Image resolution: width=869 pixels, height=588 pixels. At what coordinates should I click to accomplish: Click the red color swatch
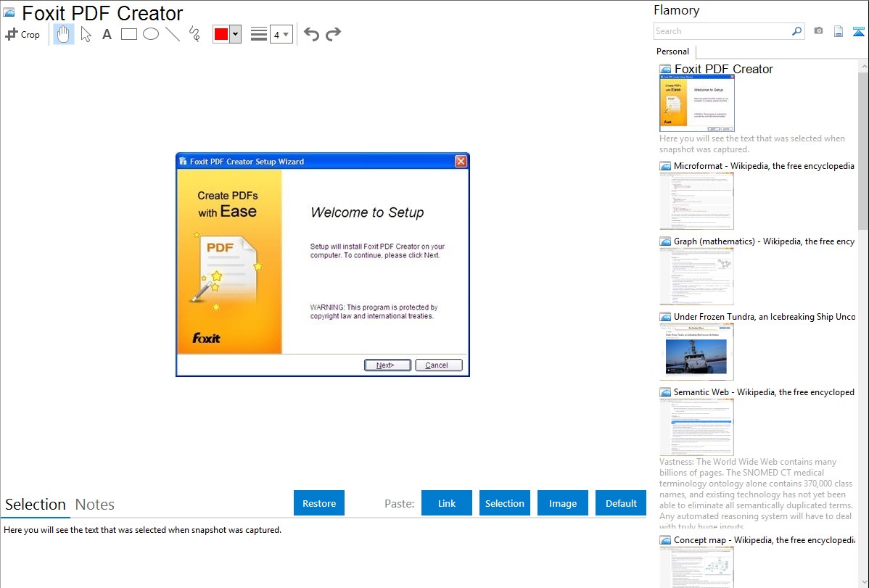(221, 34)
